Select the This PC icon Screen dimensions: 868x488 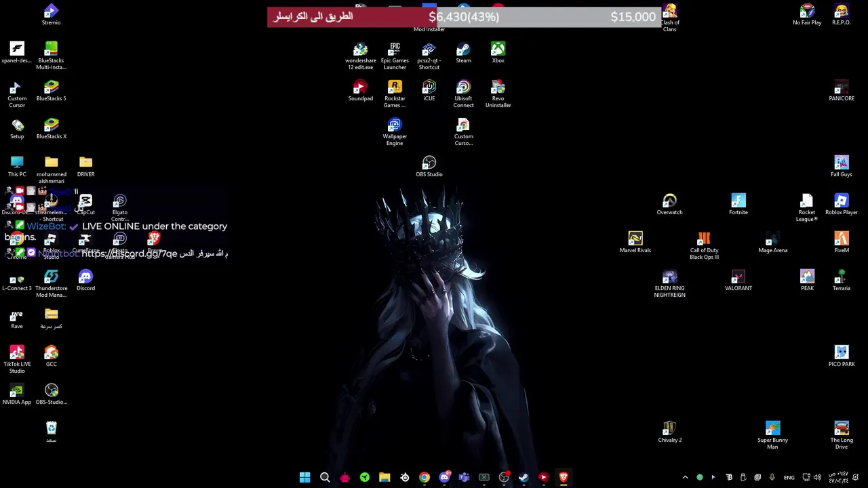pyautogui.click(x=17, y=167)
